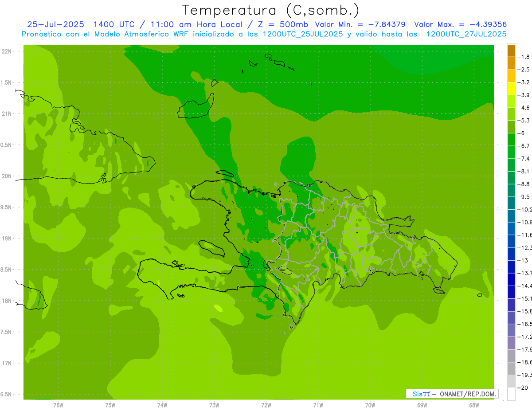Select the "25-Jul-2025" date text
This screenshot has height=411, width=532.
pos(55,24)
